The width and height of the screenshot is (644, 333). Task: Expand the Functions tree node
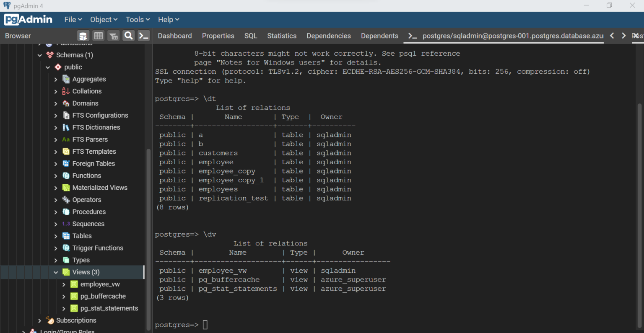click(55, 175)
